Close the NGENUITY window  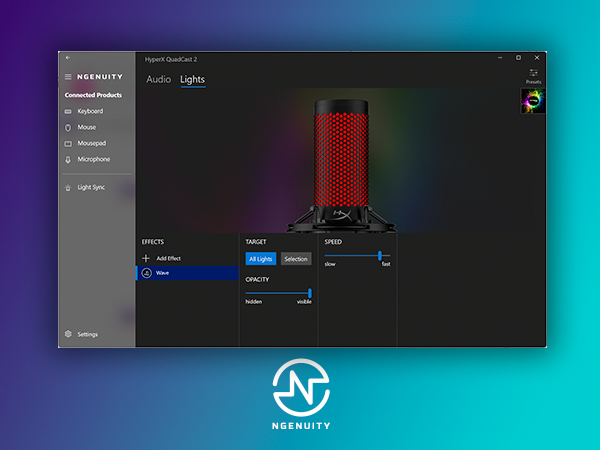(537, 58)
